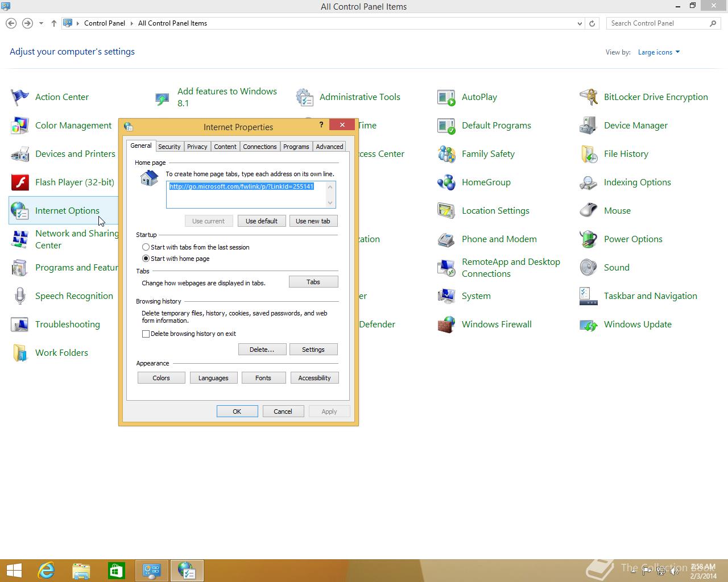Open BitLocker Drive Encryption icon
The image size is (728, 582).
point(589,97)
